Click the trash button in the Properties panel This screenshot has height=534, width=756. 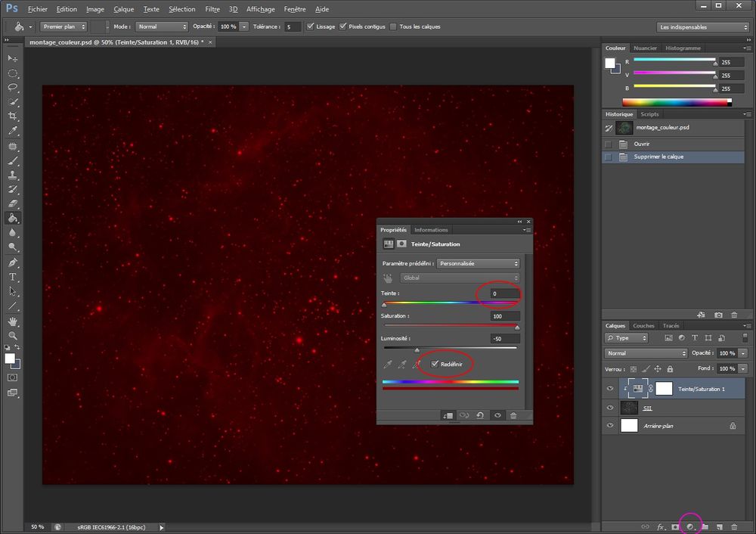(513, 415)
